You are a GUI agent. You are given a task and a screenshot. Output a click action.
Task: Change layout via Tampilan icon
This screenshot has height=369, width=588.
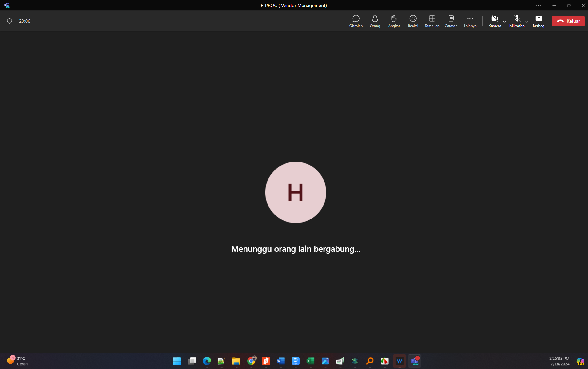pos(432,21)
